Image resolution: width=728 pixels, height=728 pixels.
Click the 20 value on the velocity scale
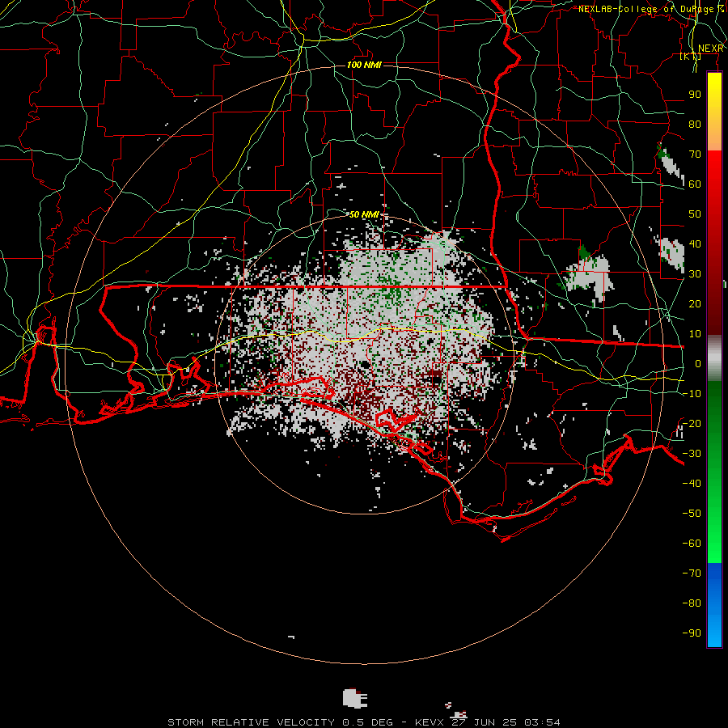pyautogui.click(x=695, y=304)
